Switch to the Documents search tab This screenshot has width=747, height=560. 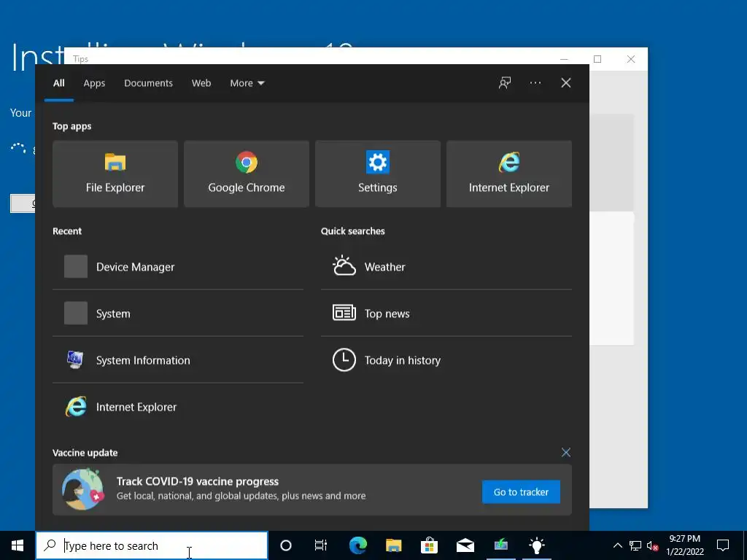[x=148, y=83]
